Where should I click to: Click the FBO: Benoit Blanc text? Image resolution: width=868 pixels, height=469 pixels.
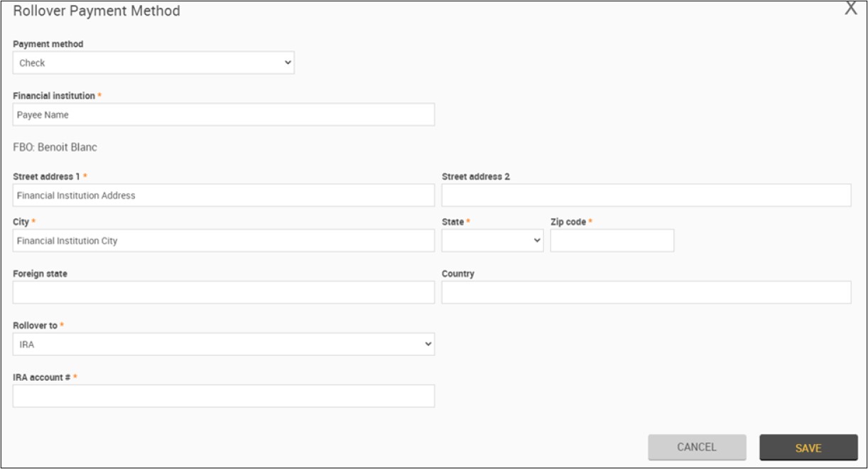point(55,148)
